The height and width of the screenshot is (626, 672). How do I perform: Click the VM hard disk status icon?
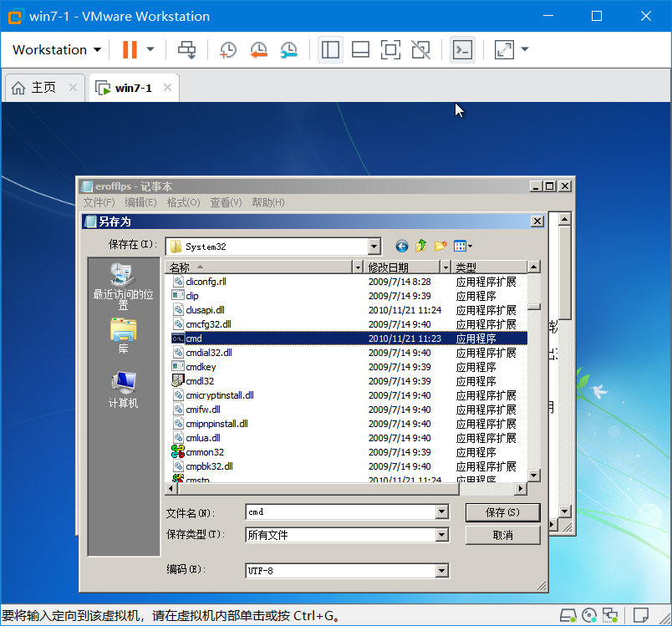(x=568, y=616)
